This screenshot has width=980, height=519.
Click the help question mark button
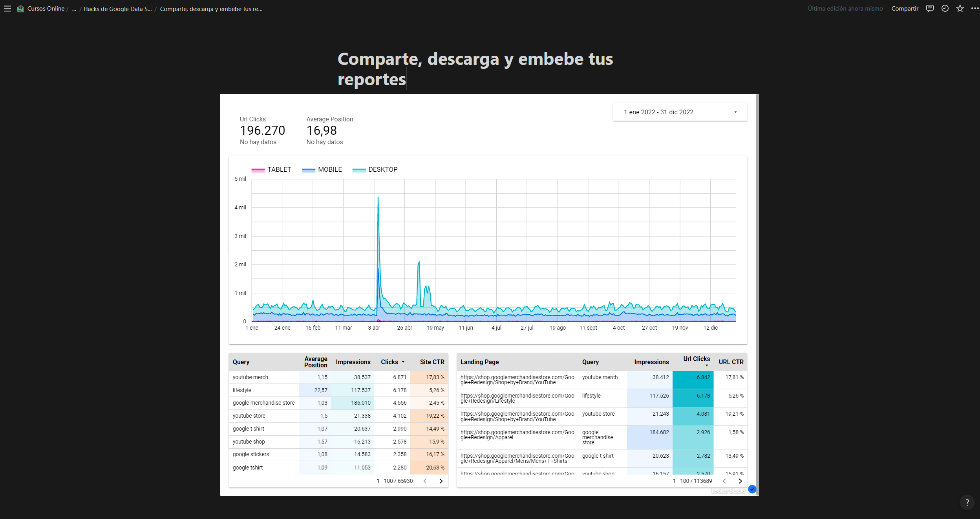click(967, 502)
